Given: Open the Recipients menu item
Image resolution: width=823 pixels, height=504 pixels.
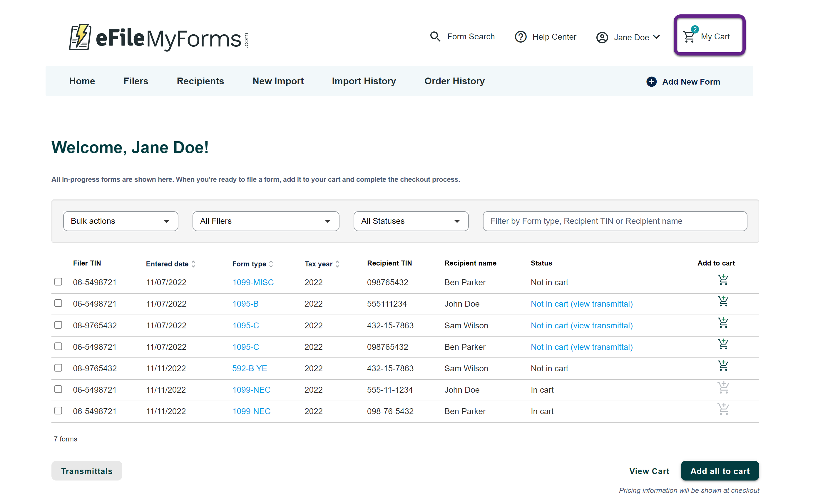Looking at the screenshot, I should [200, 81].
